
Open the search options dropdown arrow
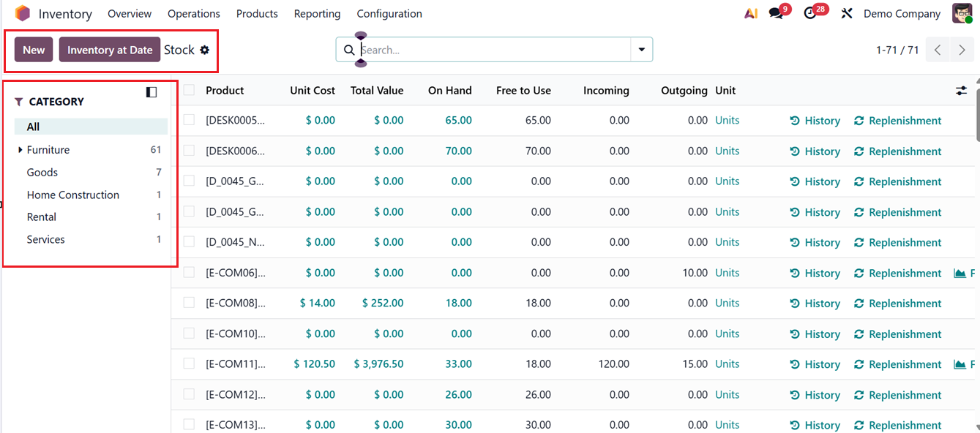(x=641, y=50)
